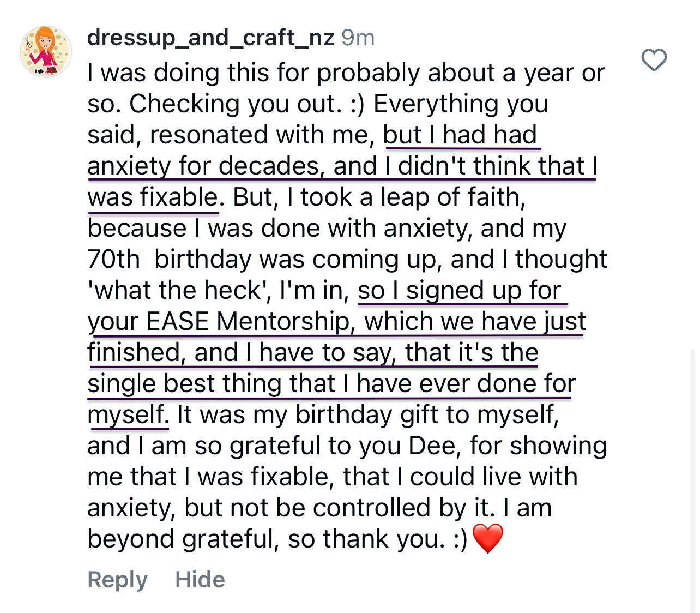Click the red heart emoji ending the comment
Image resolution: width=700 pixels, height=613 pixels.
pos(487,538)
